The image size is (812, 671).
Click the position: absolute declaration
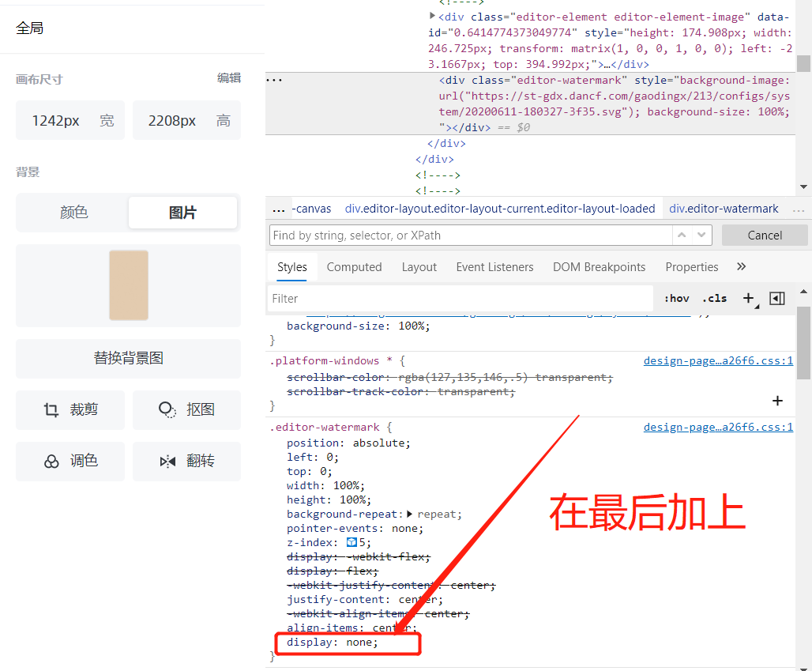coord(348,443)
